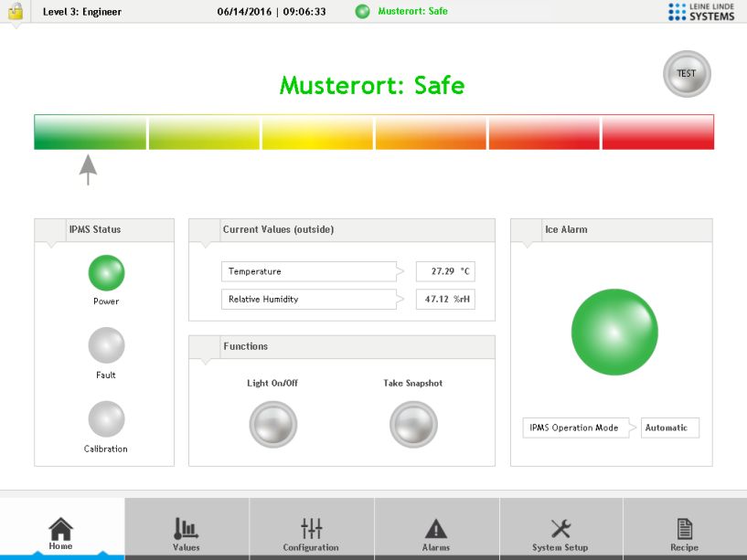The height and width of the screenshot is (560, 747).
Task: Click the Temperature value field arrow
Action: click(x=399, y=271)
